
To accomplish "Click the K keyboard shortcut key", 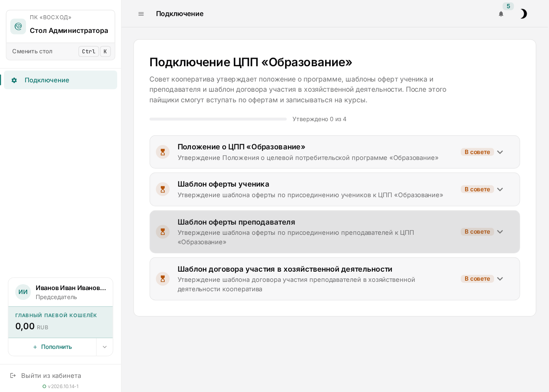I will point(105,51).
